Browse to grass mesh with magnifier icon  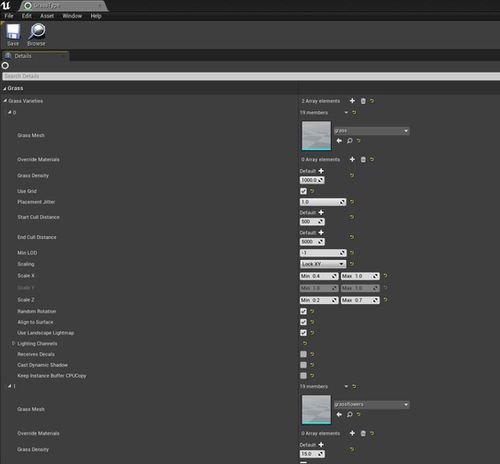[349, 141]
